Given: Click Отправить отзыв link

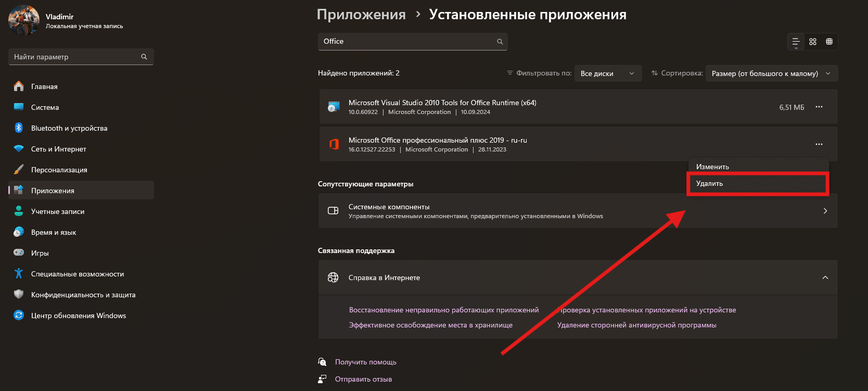Looking at the screenshot, I should [363, 379].
